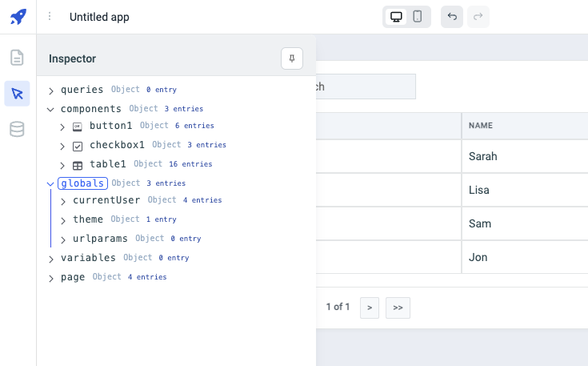Click the rocket logo icon
Image resolution: width=588 pixels, height=366 pixels.
[18, 17]
